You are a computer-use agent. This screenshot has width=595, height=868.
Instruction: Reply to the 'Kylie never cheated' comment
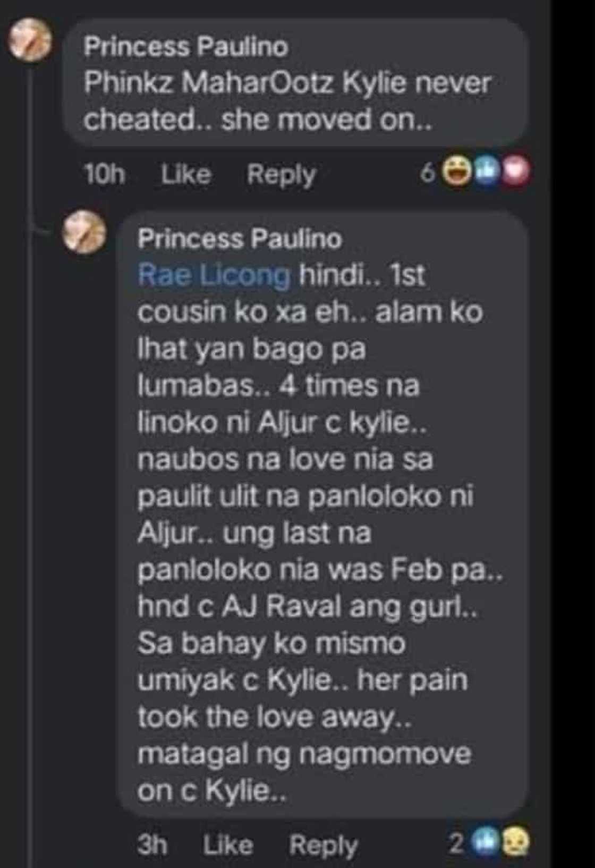coord(281,175)
